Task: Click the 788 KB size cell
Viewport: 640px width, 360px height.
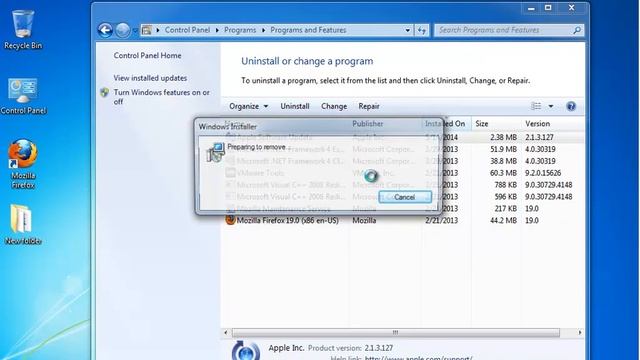Action: point(505,185)
